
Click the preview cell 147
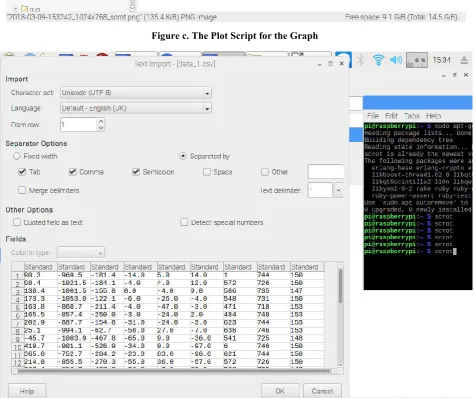click(x=307, y=291)
